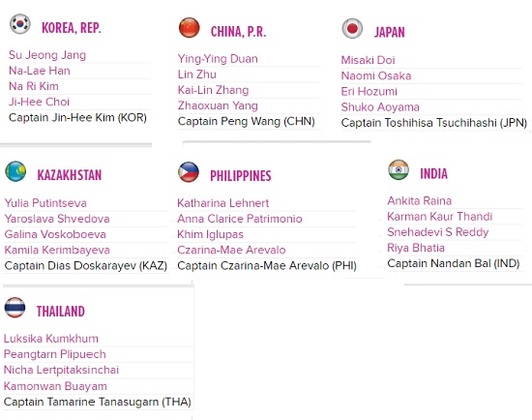
Task: Open the KOREA, REP. team heading
Action: pyautogui.click(x=72, y=28)
